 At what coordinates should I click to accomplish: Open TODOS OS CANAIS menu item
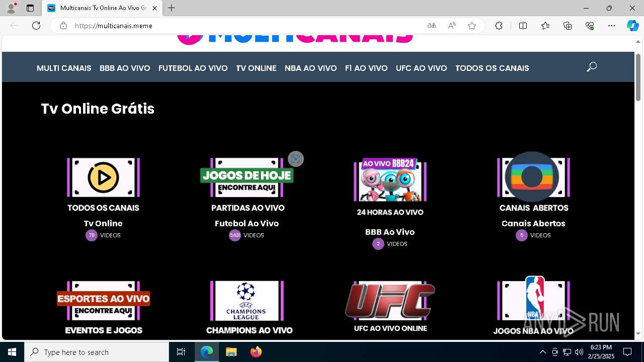pos(492,68)
